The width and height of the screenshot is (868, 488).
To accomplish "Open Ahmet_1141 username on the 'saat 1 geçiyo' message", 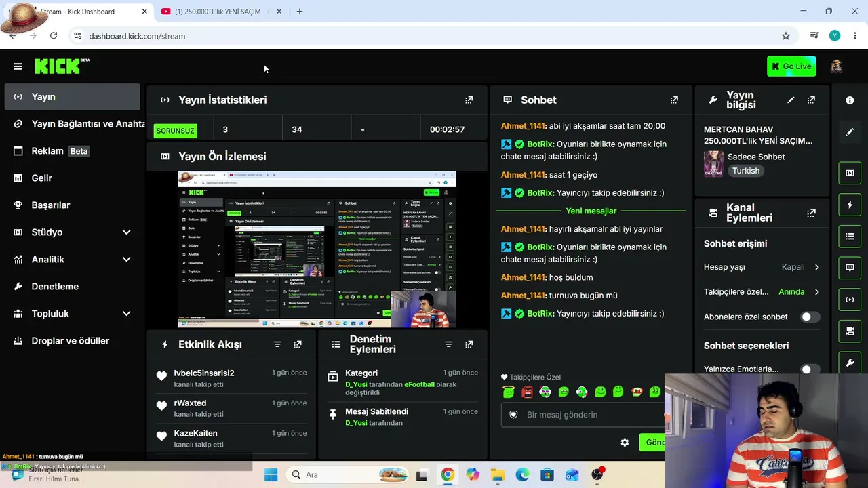I will (x=524, y=175).
